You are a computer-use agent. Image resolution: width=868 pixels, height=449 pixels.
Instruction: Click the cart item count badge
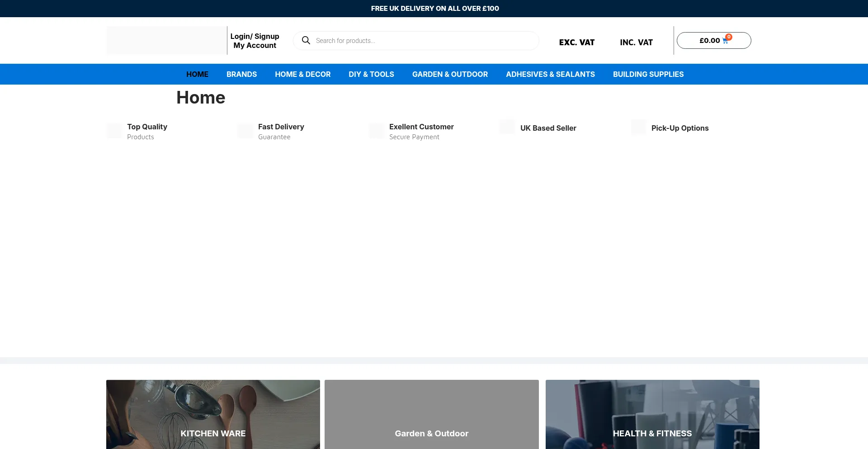(x=729, y=37)
